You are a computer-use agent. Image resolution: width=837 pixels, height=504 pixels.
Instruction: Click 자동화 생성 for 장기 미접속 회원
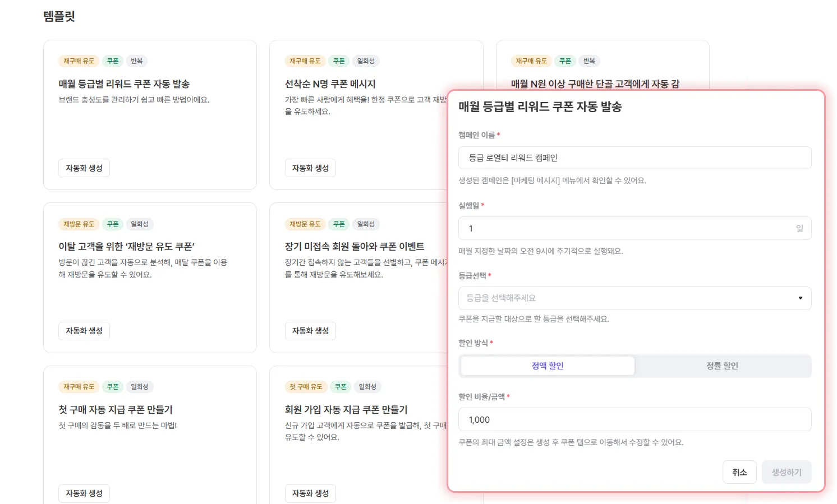click(310, 331)
